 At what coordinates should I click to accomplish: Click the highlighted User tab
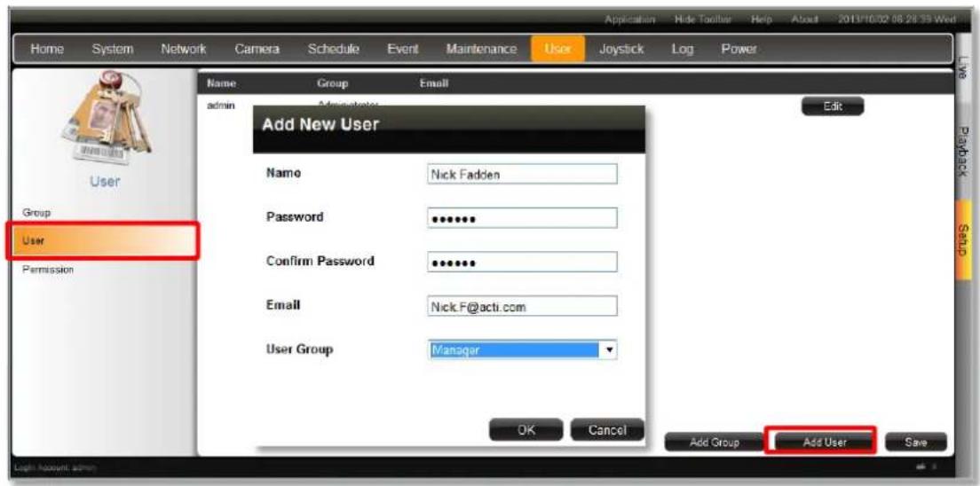[557, 49]
